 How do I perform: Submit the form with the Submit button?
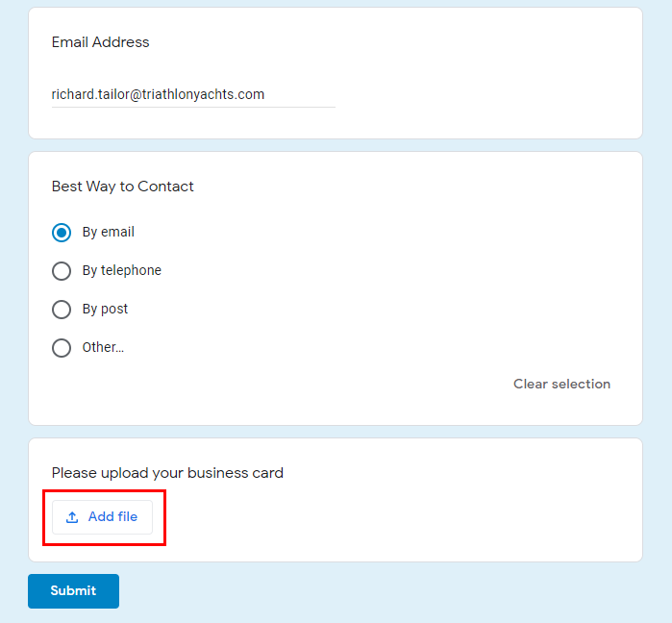click(73, 591)
